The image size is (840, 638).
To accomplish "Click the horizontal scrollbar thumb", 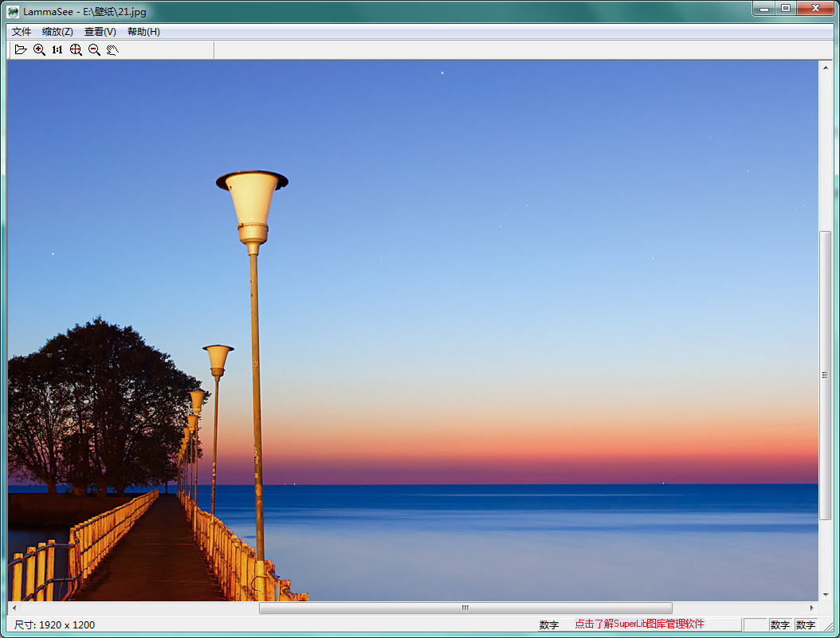I will pos(465,608).
